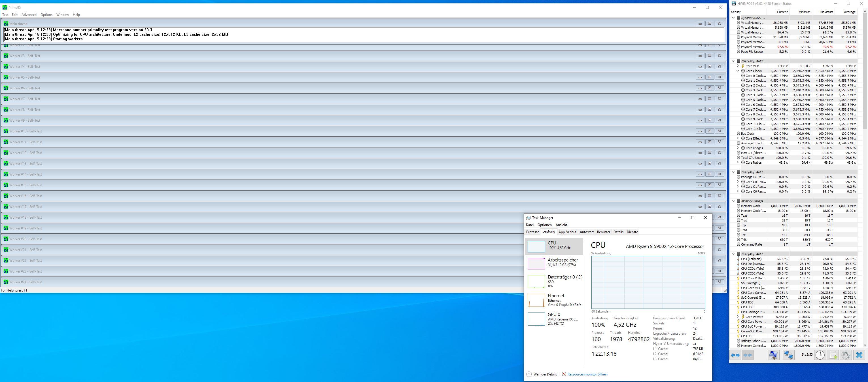Click the HWiNFO blue X close-sensors button
The image size is (868, 382).
point(859,355)
